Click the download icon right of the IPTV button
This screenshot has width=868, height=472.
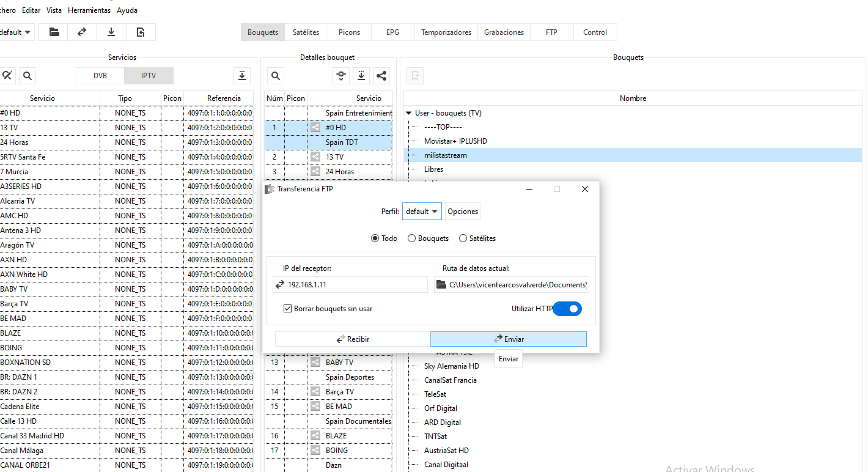[x=243, y=76]
